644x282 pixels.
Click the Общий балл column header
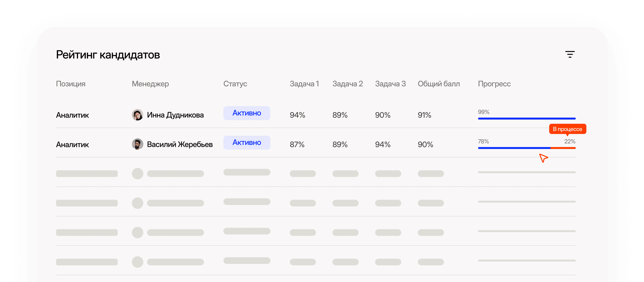click(438, 84)
